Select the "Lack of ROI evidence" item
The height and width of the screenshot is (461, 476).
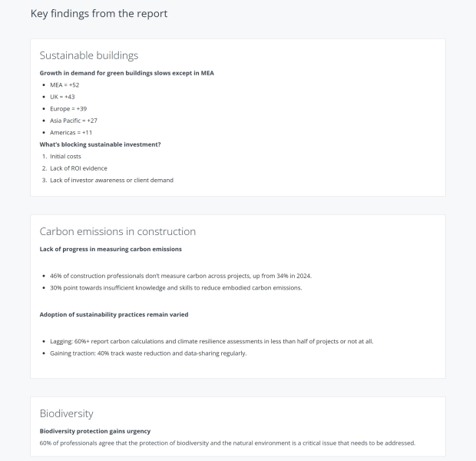tap(78, 168)
